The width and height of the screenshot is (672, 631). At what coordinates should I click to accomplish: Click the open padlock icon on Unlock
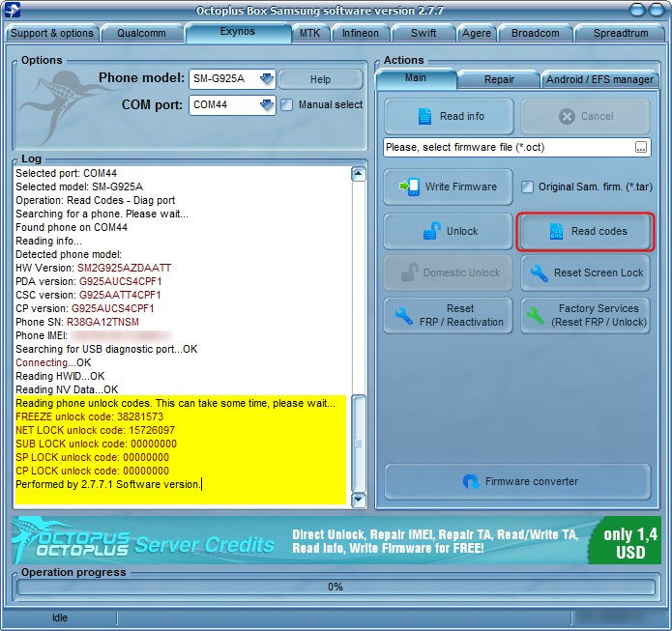click(431, 231)
